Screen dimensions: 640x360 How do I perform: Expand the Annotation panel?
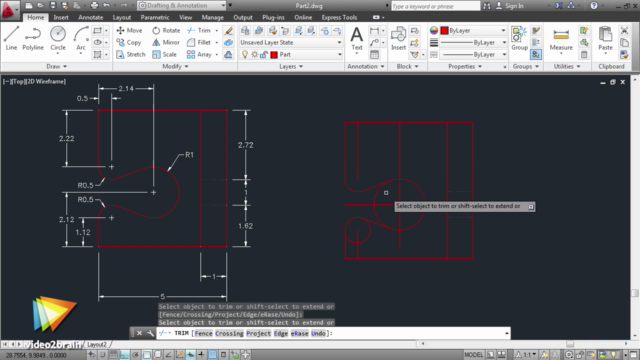tap(365, 67)
